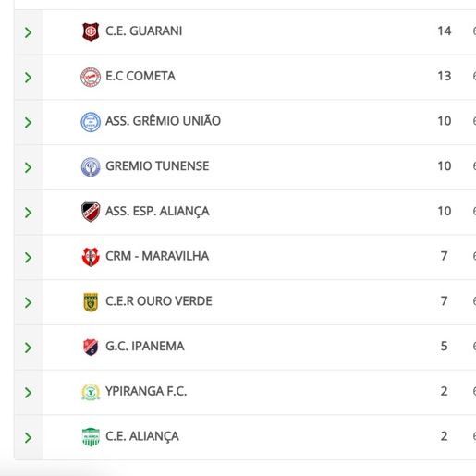Screen dimensions: 476x476
Task: Open the ASS. GRÊMIO UNIÃO team name
Action: 163,121
